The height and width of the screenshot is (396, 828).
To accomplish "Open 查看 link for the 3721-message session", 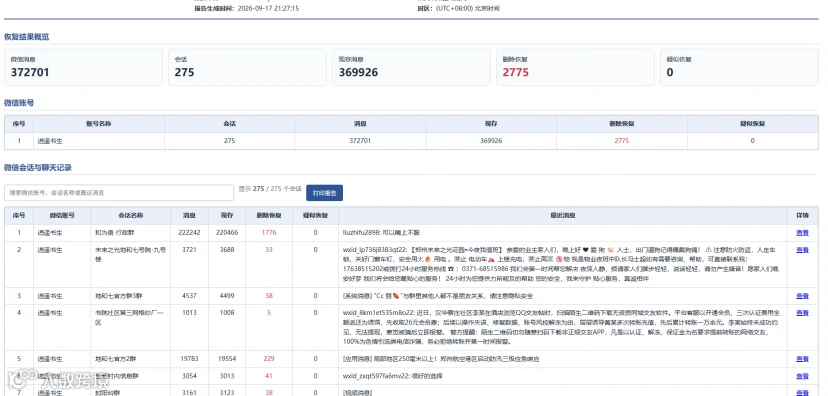I will coord(802,250).
